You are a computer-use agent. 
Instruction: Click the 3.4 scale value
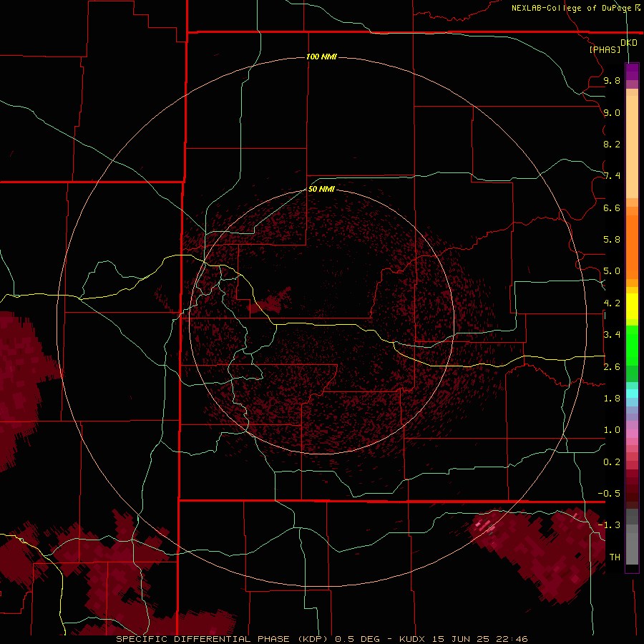pyautogui.click(x=612, y=335)
